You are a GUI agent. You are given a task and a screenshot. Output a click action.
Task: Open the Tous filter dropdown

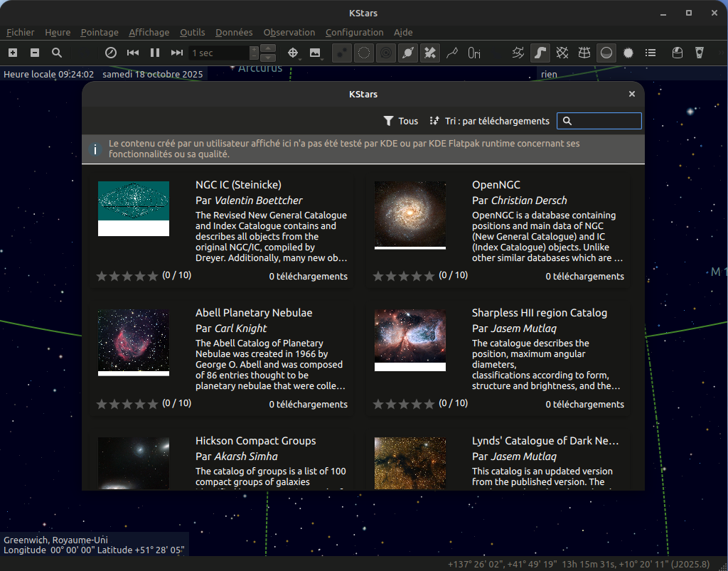(x=401, y=121)
